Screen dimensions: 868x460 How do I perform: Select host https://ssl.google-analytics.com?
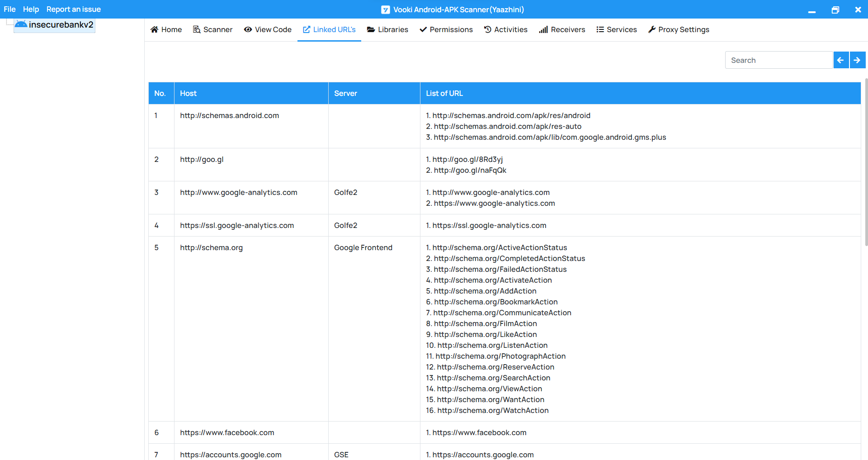(237, 225)
